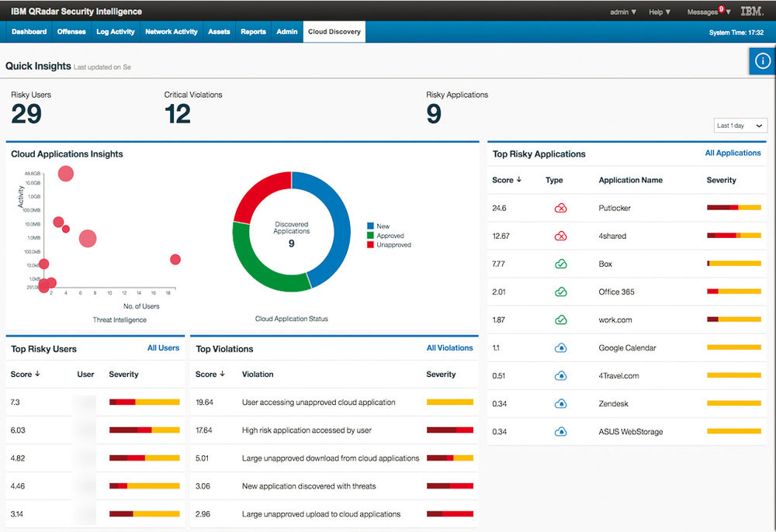Viewport: 776px width, 532px height.
Task: Click the Messages notification badge showing 9
Action: [722, 9]
